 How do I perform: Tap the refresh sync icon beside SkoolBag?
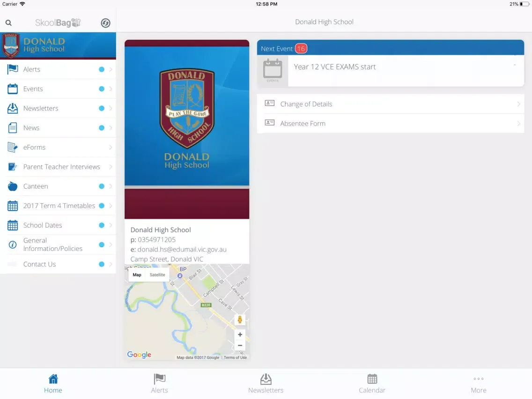(105, 23)
